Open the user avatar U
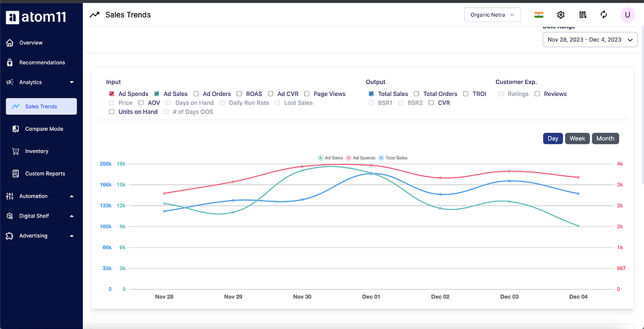Viewport: 644px width, 329px height. [627, 15]
